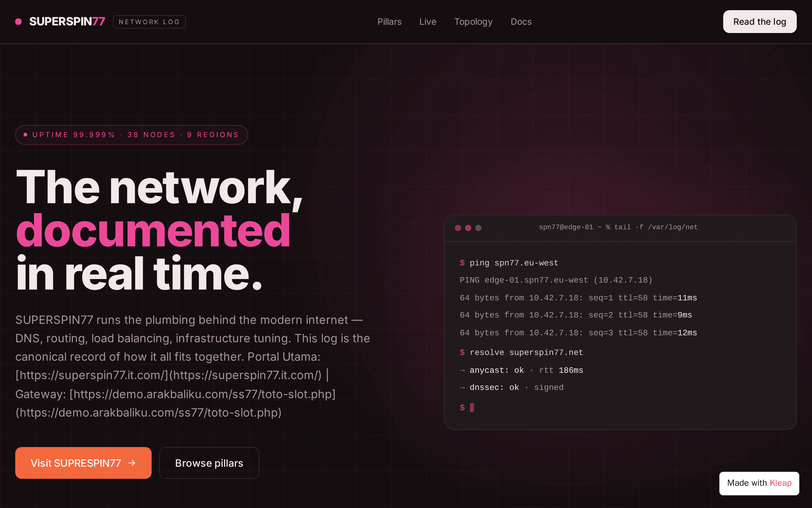This screenshot has width=812, height=508.
Task: Open the Docs nav item
Action: [521, 22]
